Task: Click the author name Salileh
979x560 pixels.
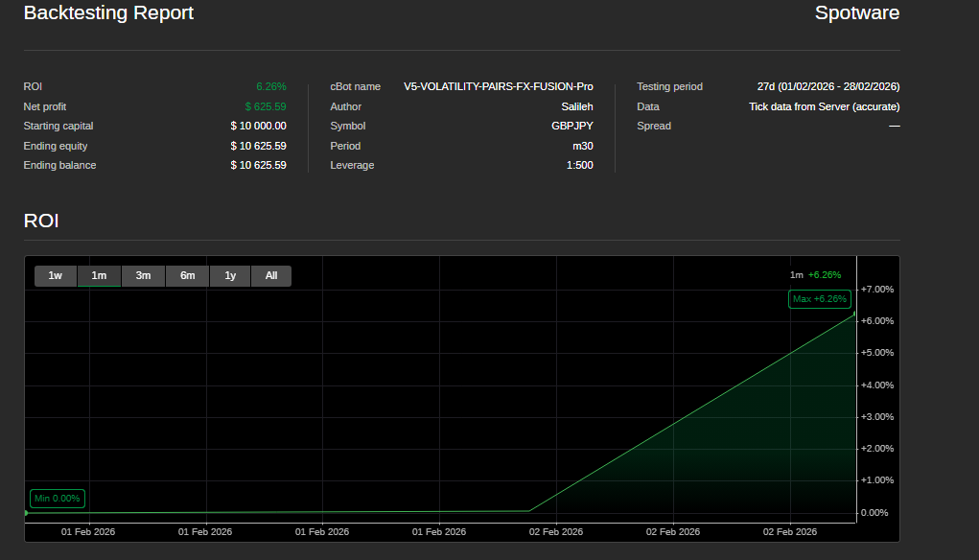Action: [x=576, y=106]
